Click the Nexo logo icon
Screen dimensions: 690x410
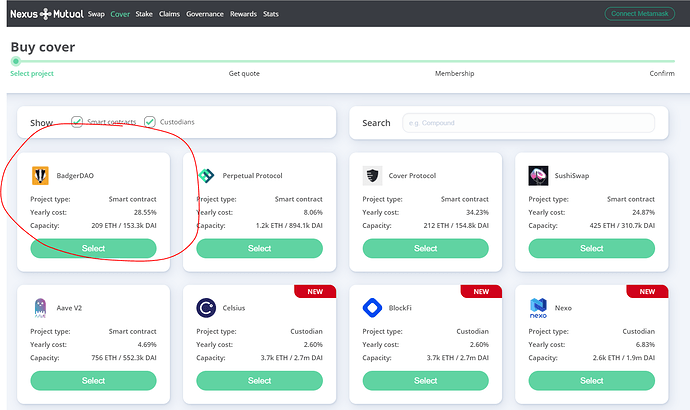538,308
